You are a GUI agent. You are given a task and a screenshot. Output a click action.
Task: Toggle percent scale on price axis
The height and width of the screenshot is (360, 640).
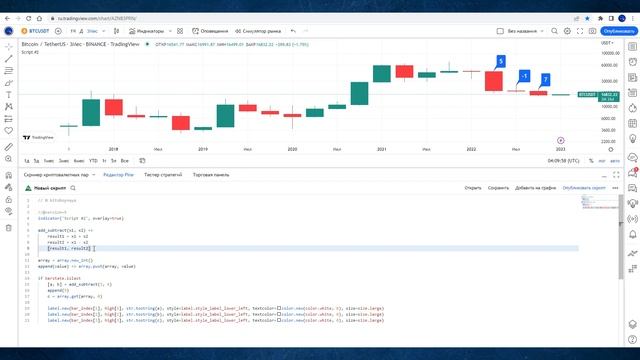pyautogui.click(x=591, y=161)
